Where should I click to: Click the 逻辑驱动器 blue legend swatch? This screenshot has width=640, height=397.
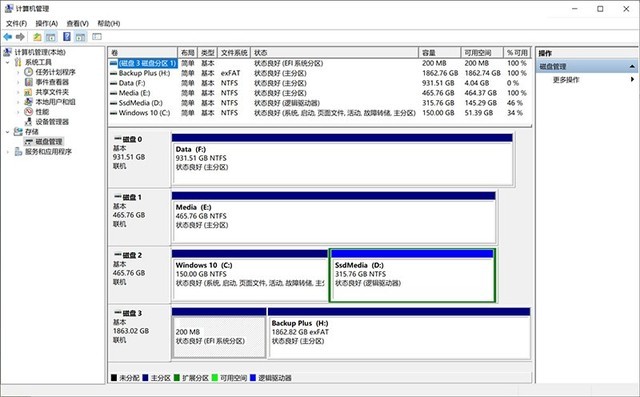pyautogui.click(x=253, y=378)
